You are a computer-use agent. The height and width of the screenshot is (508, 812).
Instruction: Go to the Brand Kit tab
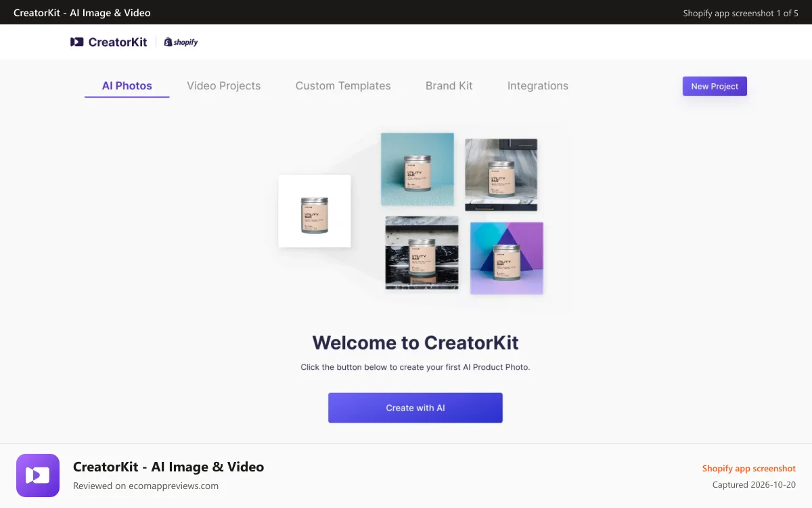tap(449, 86)
